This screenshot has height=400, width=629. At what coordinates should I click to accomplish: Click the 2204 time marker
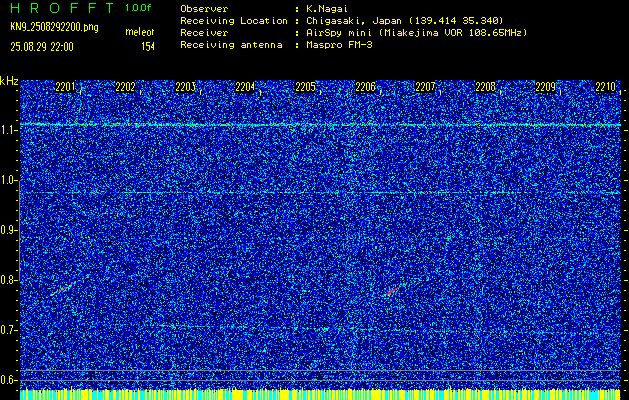[x=245, y=87]
